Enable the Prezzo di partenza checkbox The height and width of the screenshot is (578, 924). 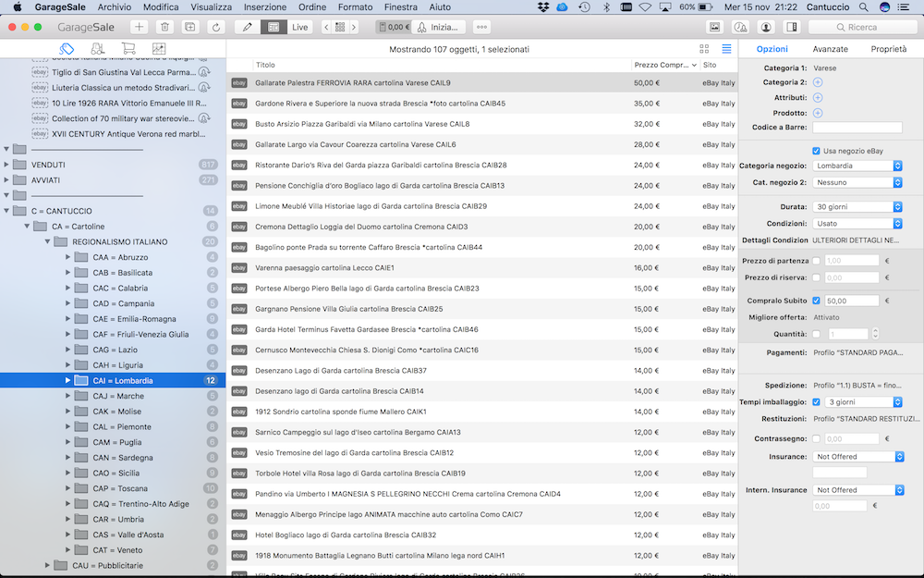coord(816,261)
